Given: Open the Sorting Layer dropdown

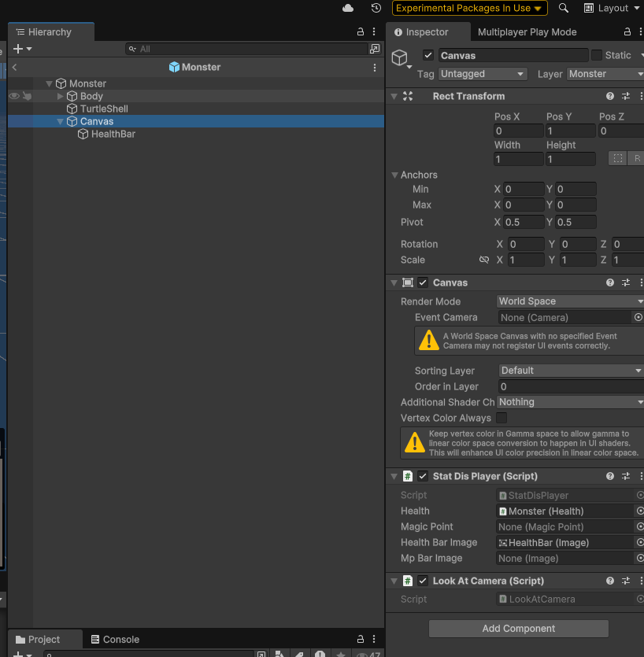Looking at the screenshot, I should point(571,371).
